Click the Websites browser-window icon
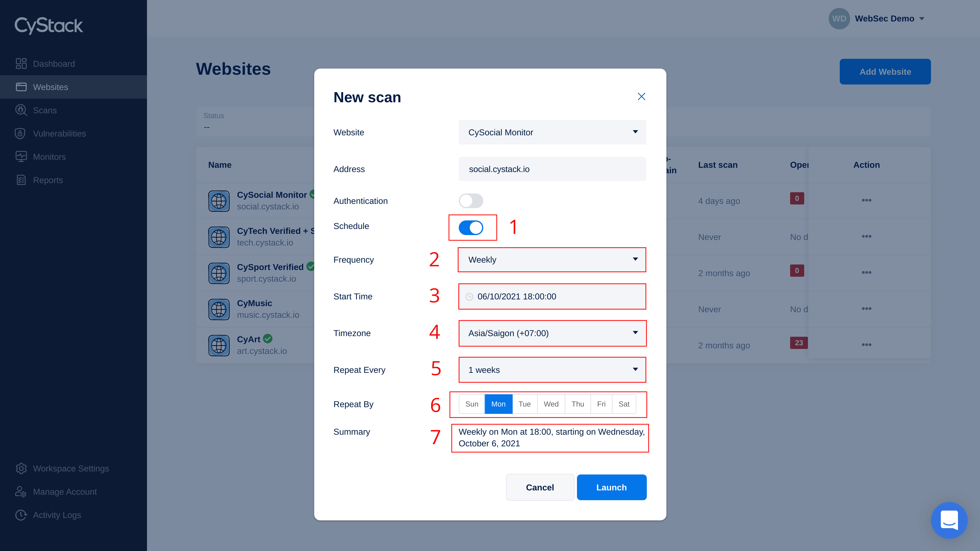The width and height of the screenshot is (980, 551). [21, 87]
